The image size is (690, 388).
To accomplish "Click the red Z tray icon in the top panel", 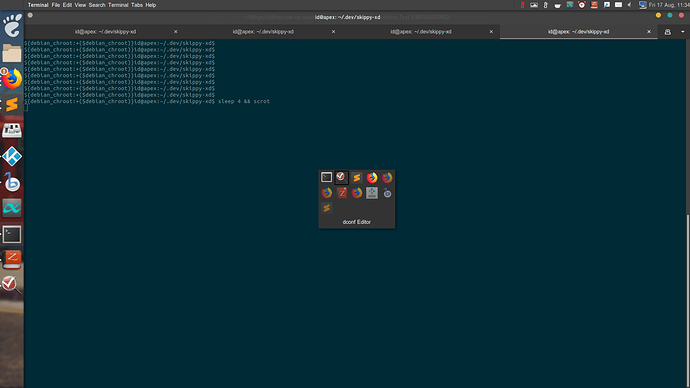I will point(594,5).
